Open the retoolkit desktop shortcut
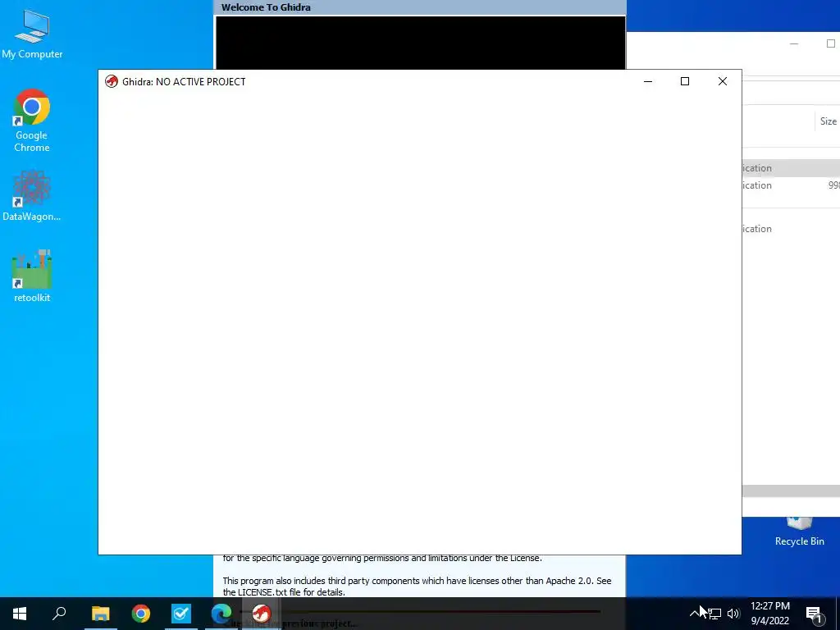The image size is (840, 630). pos(32,276)
